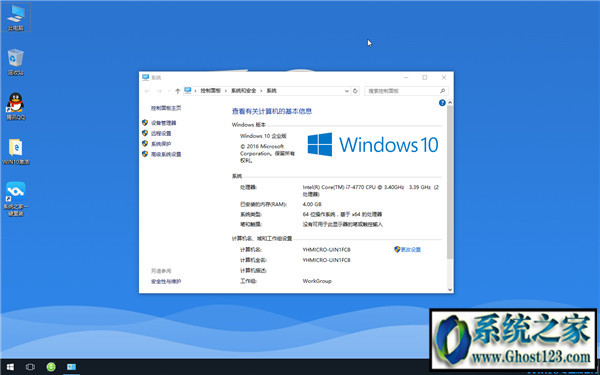
Task: Click the scrollbar down arrow
Action: click(x=450, y=290)
